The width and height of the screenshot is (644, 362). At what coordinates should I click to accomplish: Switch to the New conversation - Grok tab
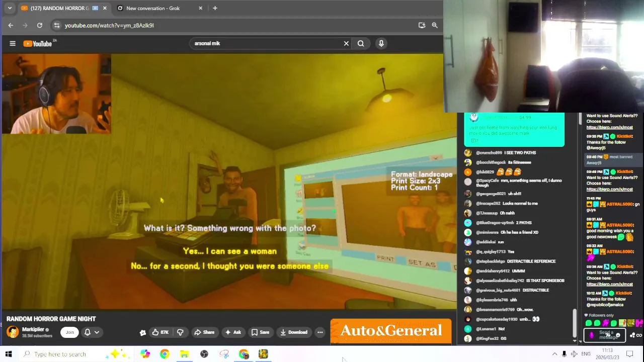(x=158, y=8)
